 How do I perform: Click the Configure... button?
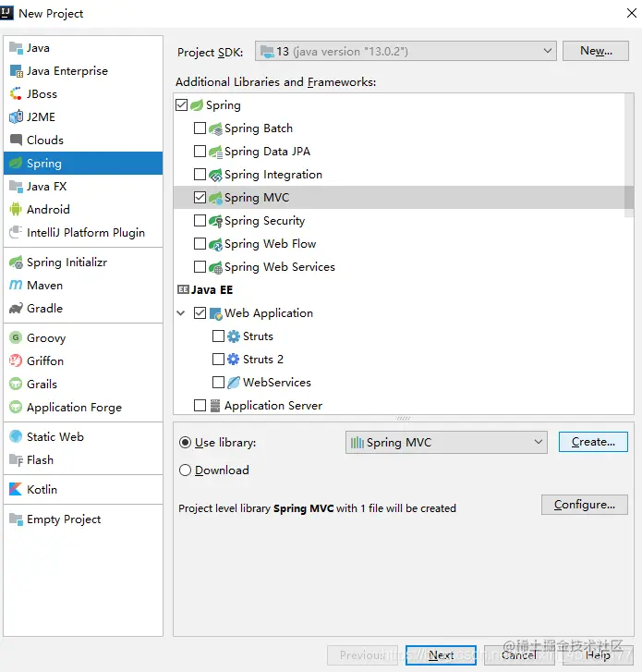[x=585, y=505]
